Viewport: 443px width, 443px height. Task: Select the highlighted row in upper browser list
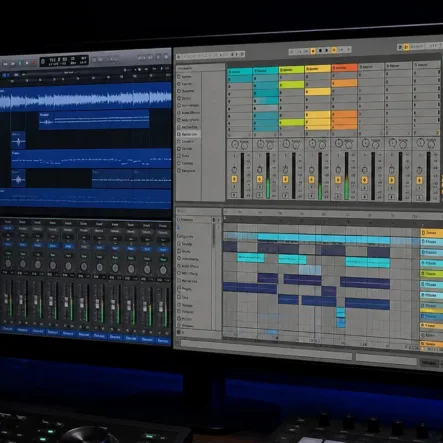188,134
